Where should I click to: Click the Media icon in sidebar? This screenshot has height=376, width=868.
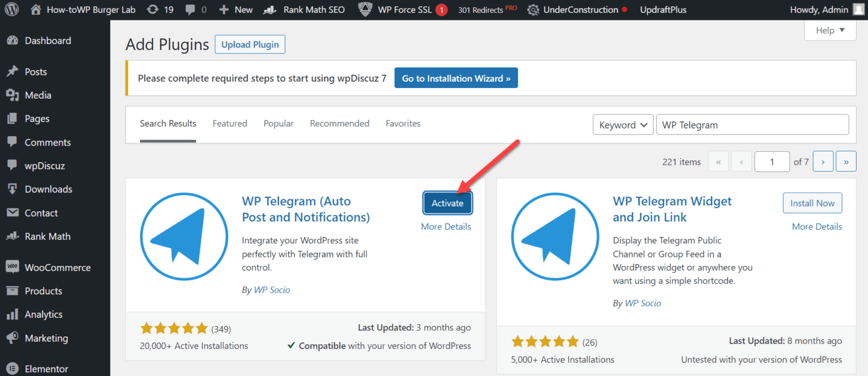pos(12,95)
